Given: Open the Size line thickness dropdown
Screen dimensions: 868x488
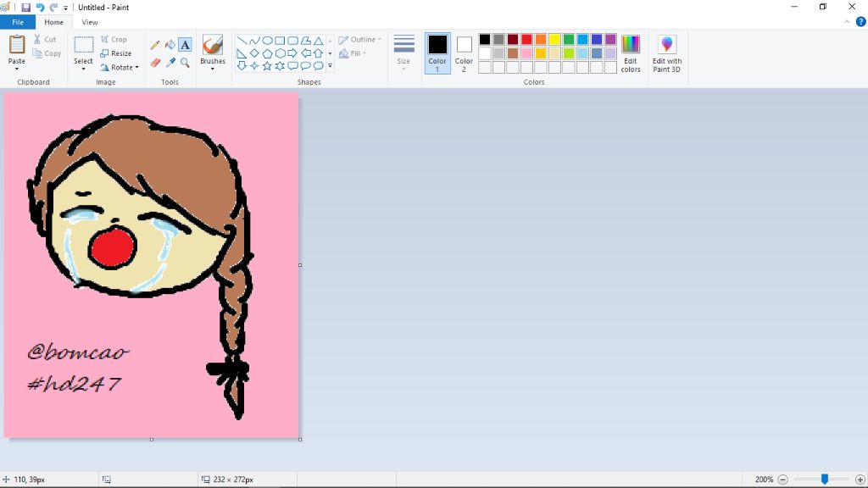Looking at the screenshot, I should (403, 52).
